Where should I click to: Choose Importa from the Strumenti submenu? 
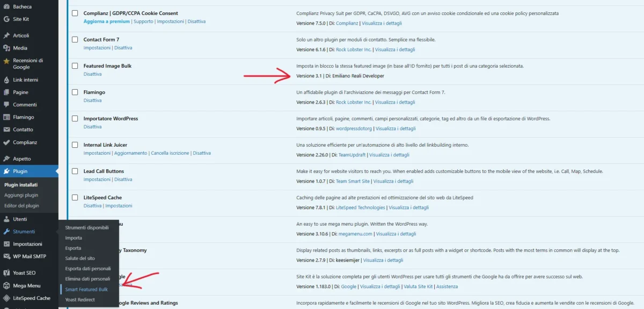(x=74, y=238)
